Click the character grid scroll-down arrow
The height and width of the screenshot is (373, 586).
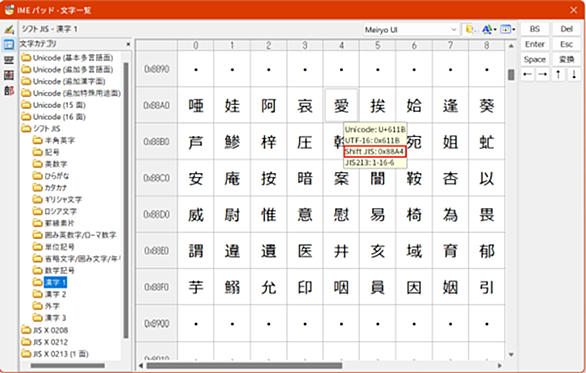(x=511, y=354)
